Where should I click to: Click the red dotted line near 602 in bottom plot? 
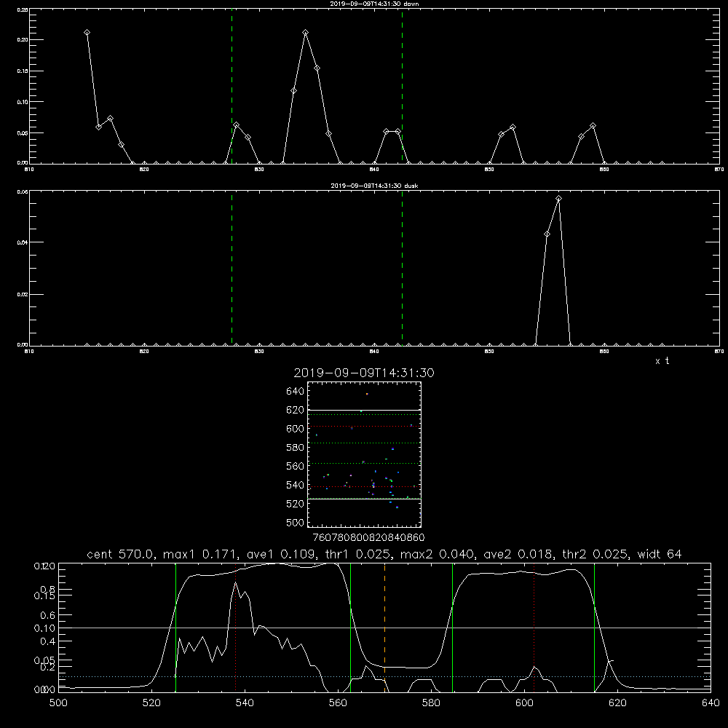click(534, 628)
